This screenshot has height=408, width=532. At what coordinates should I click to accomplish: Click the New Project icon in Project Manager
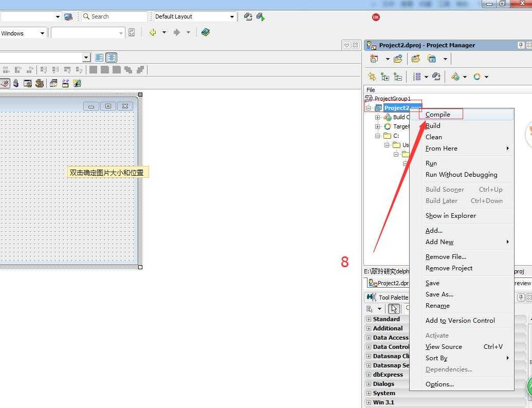tap(374, 59)
